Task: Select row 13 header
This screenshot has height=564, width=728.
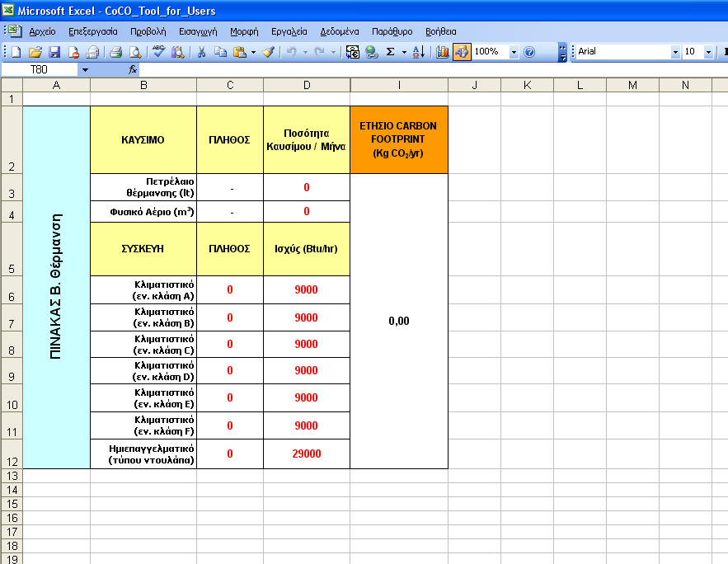Action: pos(12,476)
